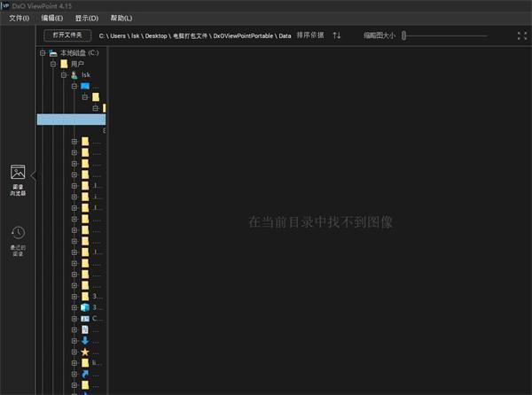Expand the 3D cube folder node

coord(74,307)
